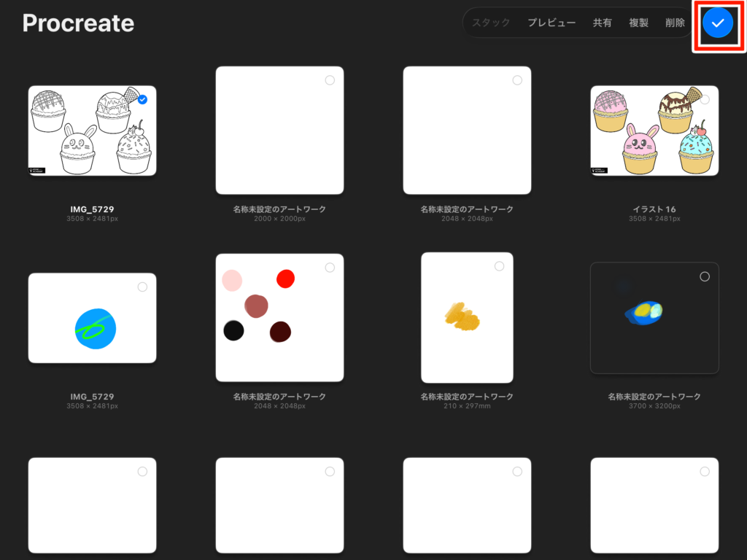
Task: Tap the blue checkmark done button
Action: 718,23
